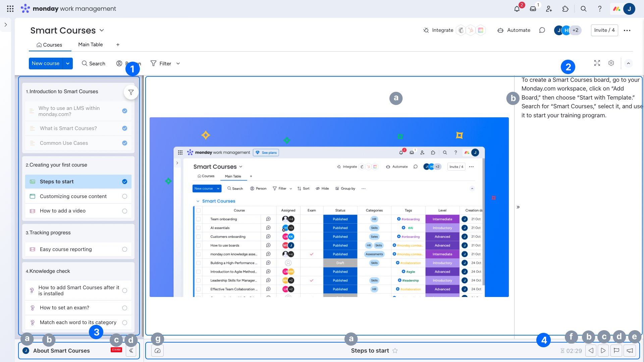Open the board discussion chat bubble

coord(542,30)
